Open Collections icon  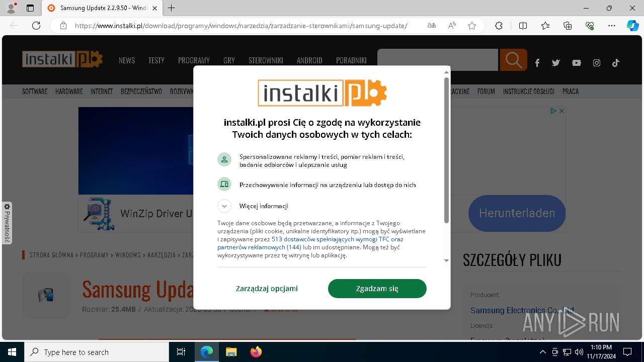point(568,26)
